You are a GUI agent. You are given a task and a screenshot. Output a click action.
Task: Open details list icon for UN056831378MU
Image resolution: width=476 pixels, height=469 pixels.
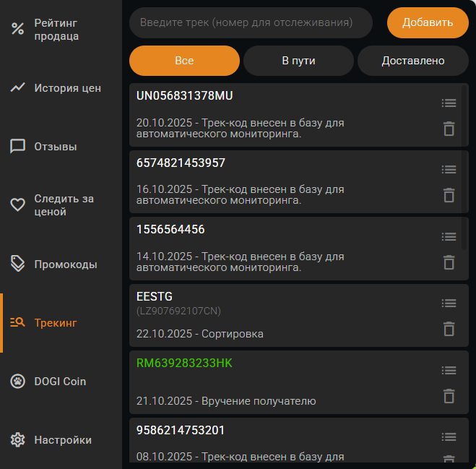449,103
